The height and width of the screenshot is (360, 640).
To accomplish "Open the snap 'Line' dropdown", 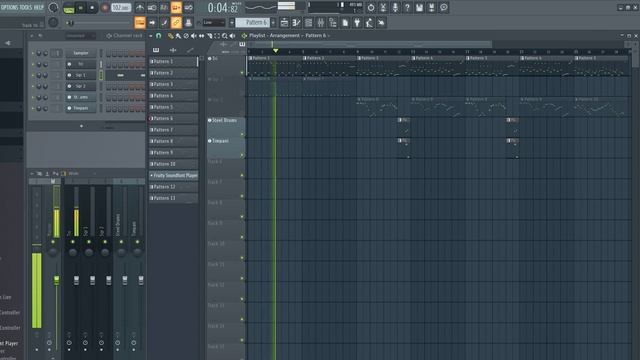I will 214,23.
